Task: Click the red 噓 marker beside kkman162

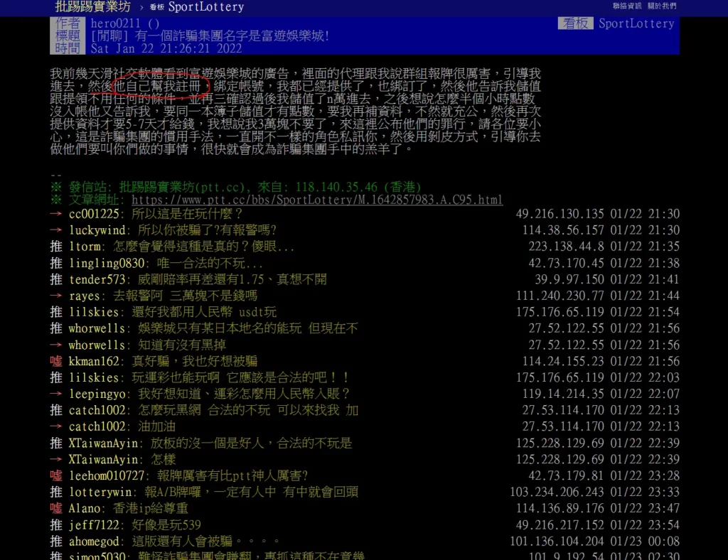Action: 56,361
